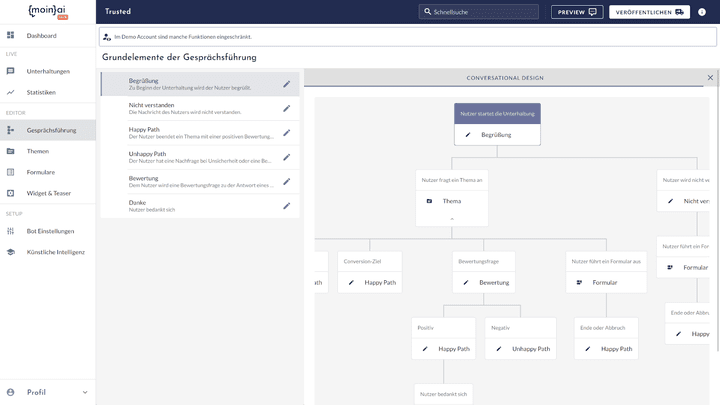This screenshot has width=720, height=405.
Task: Navigate to Formulare page
Action: 41,172
